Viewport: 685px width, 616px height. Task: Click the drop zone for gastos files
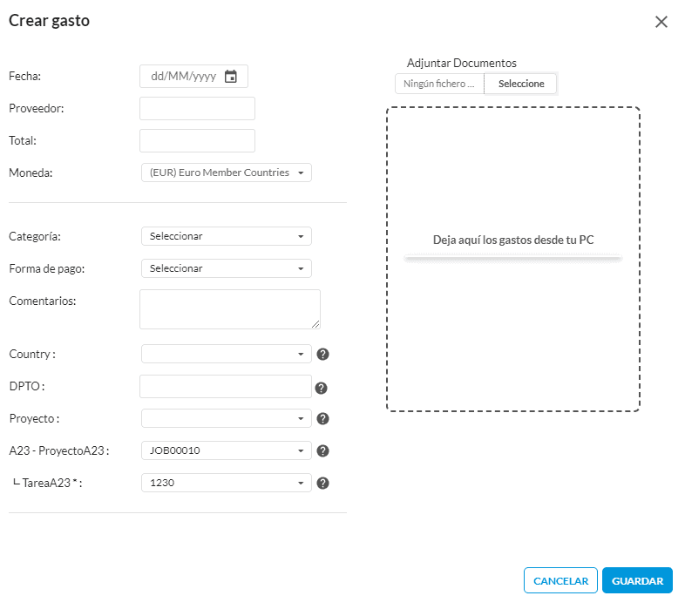pos(513,259)
